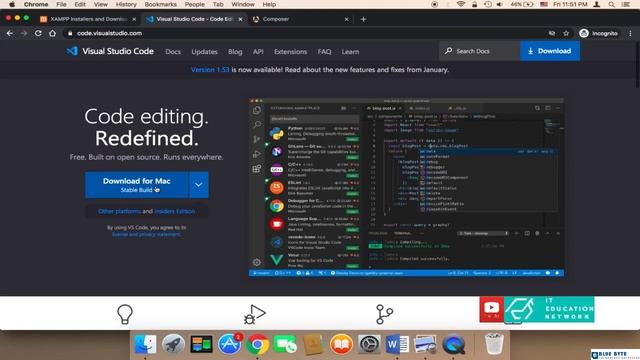Switch to the Composer tab
The height and width of the screenshot is (360, 640).
point(299,19)
